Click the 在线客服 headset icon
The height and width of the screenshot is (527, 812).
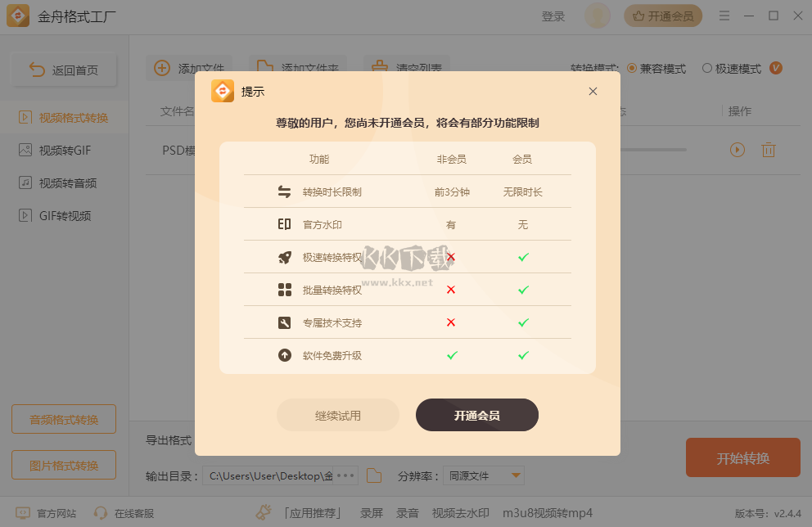(101, 513)
